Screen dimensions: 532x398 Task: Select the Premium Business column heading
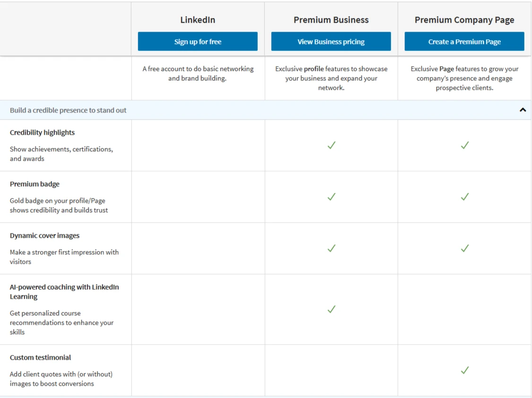coord(331,20)
